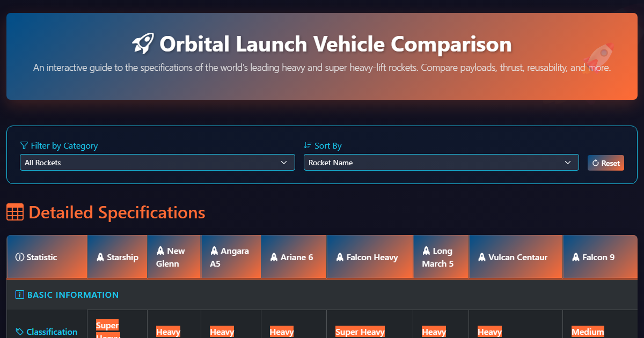This screenshot has width=644, height=338.
Task: Click the rocket icon in the Ariane 6 header
Action: coord(274,257)
